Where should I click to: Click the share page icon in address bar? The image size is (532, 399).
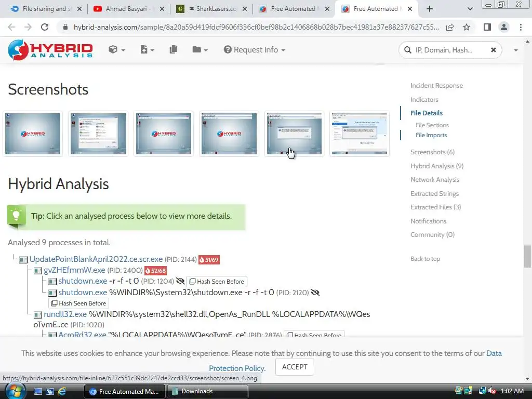click(450, 27)
